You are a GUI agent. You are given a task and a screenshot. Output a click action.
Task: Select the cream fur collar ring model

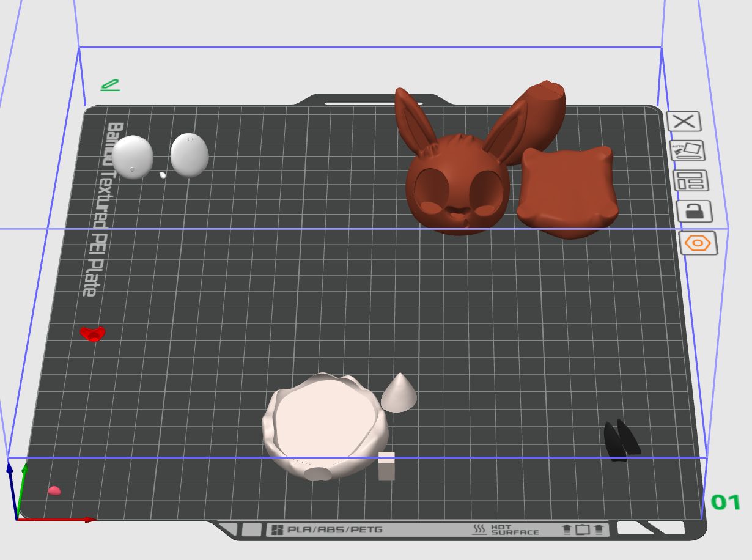[325, 427]
